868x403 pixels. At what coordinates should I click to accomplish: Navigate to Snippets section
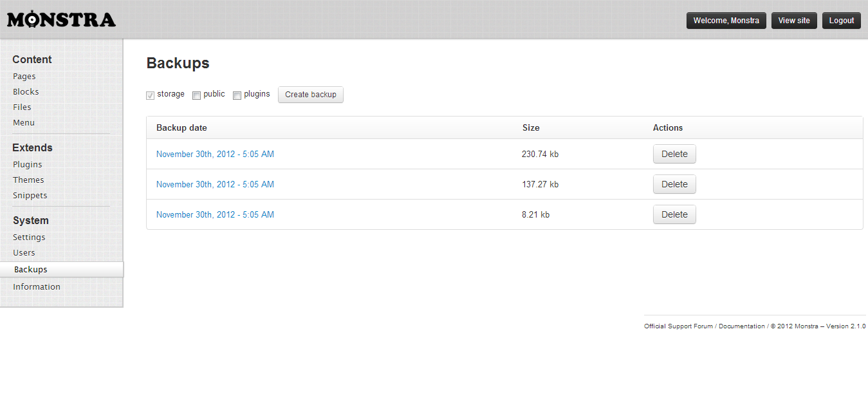30,195
